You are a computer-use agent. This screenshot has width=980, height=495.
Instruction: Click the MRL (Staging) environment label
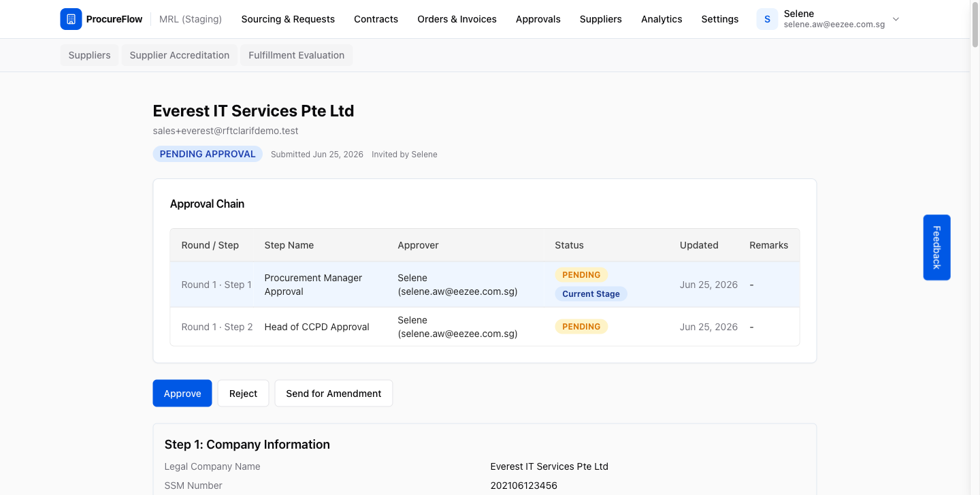(191, 19)
